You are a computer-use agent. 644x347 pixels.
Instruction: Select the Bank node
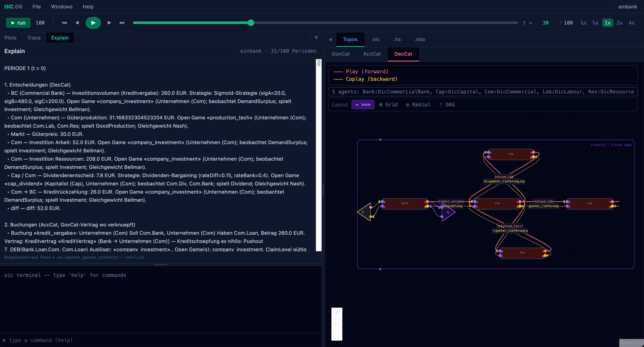click(405, 203)
